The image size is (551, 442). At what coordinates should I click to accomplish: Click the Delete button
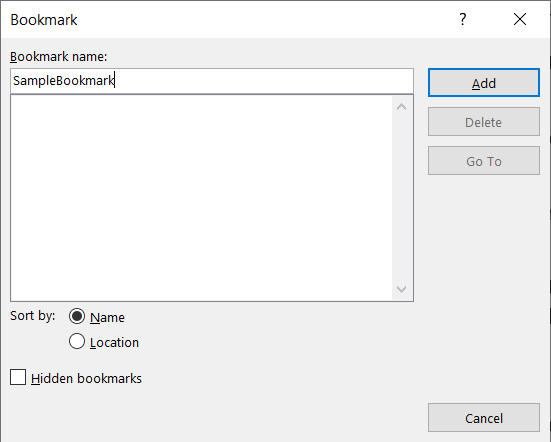coord(484,122)
